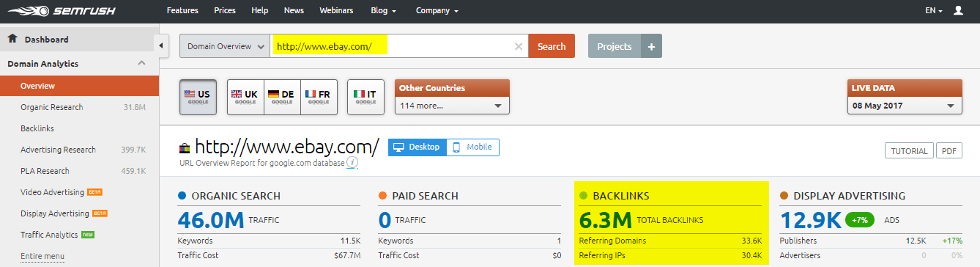The height and width of the screenshot is (267, 980).
Task: Switch to Desktop view
Action: click(417, 147)
